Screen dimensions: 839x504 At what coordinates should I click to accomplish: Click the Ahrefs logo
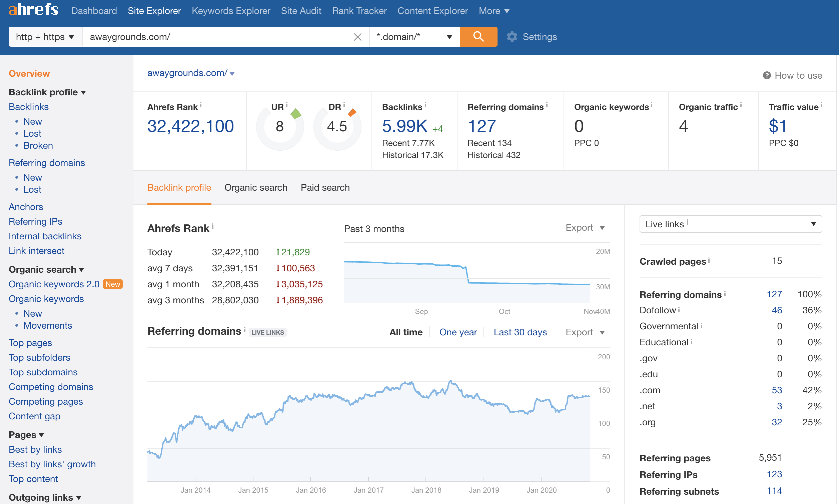(x=33, y=10)
